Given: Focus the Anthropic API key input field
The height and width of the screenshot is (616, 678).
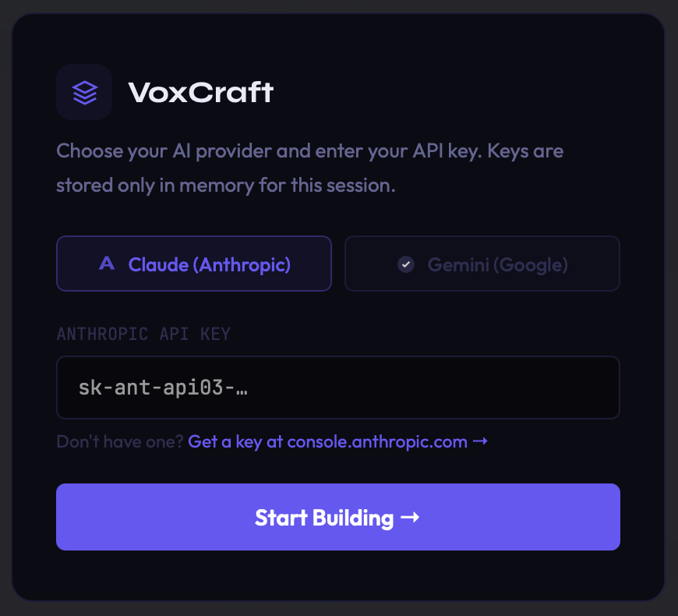Looking at the screenshot, I should [x=338, y=388].
